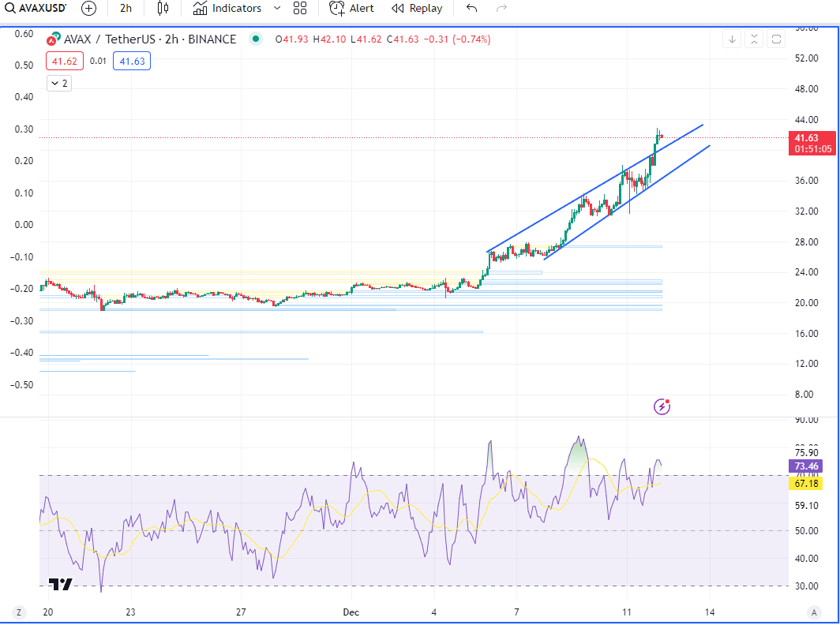Open the symbol search for AVAXUSD
Image resolution: width=840 pixels, height=625 pixels.
(36, 9)
